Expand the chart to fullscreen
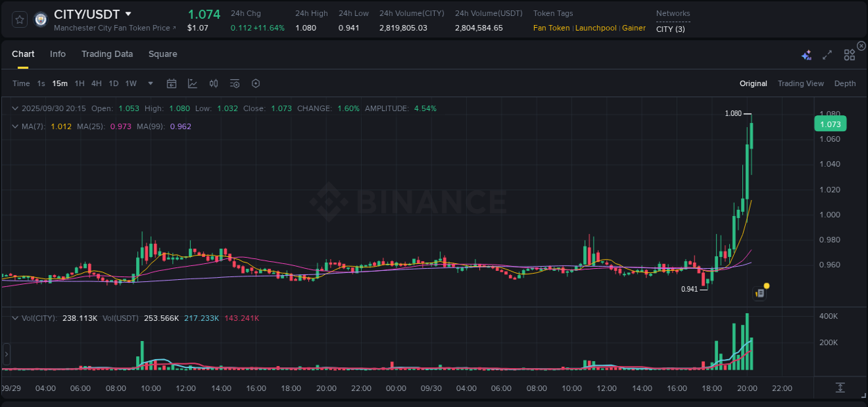Viewport: 868px width, 407px height. coord(826,54)
